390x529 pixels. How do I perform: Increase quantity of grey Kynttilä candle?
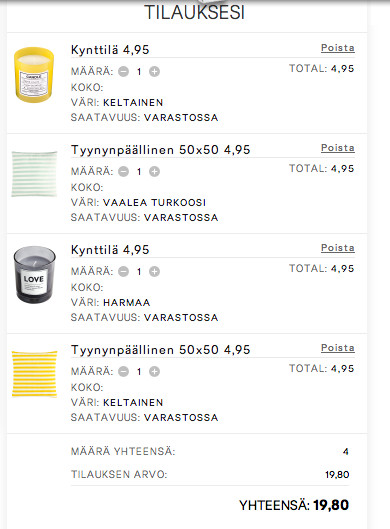pyautogui.click(x=155, y=272)
